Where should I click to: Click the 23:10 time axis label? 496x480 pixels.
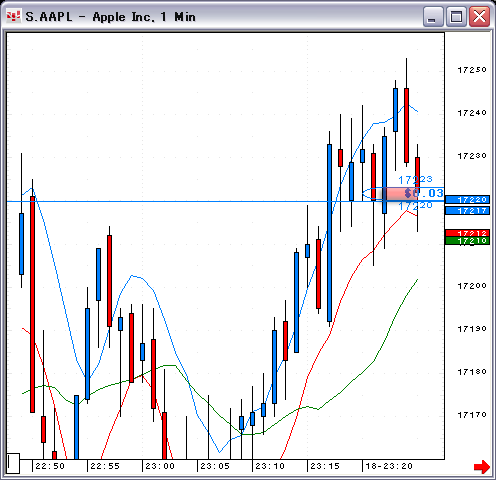tap(270, 466)
